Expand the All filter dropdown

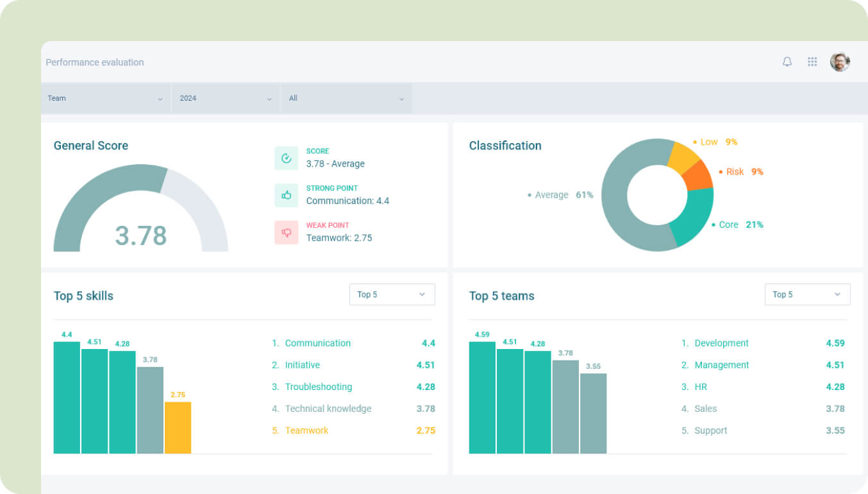[346, 98]
